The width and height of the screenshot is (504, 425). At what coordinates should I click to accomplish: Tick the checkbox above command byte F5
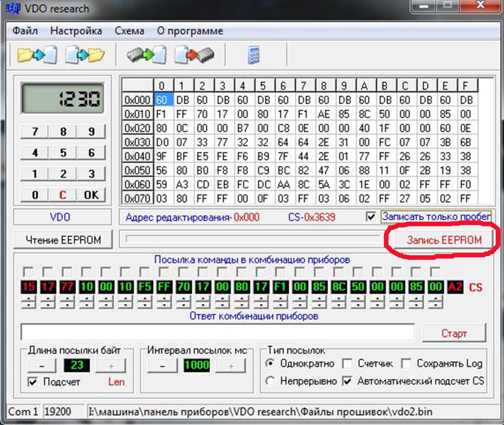pyautogui.click(x=145, y=272)
